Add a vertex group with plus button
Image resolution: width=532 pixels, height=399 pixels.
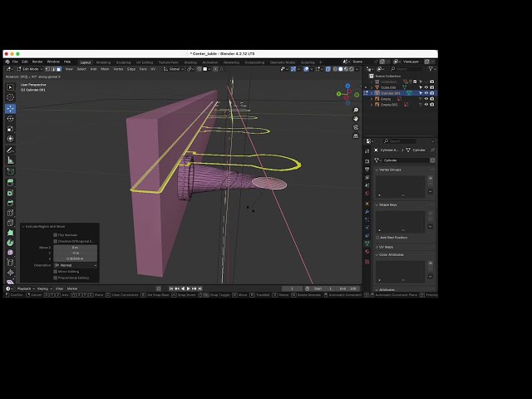(x=431, y=178)
